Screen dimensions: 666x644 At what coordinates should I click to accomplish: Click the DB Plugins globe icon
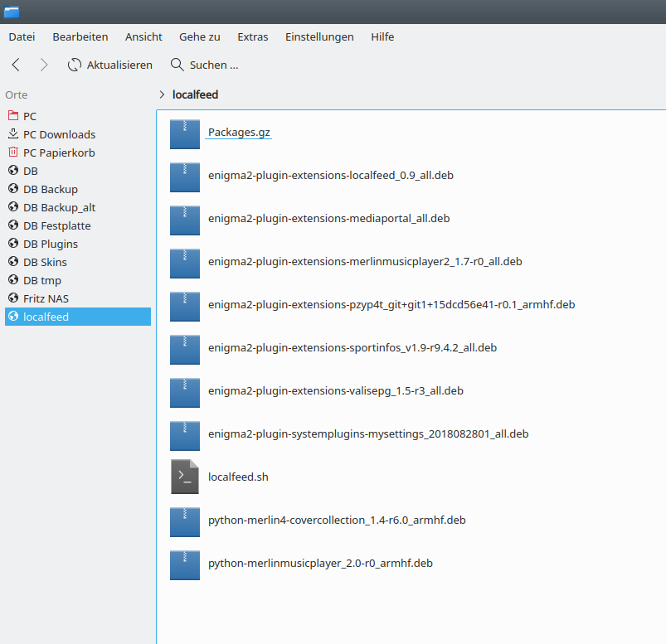click(x=13, y=243)
